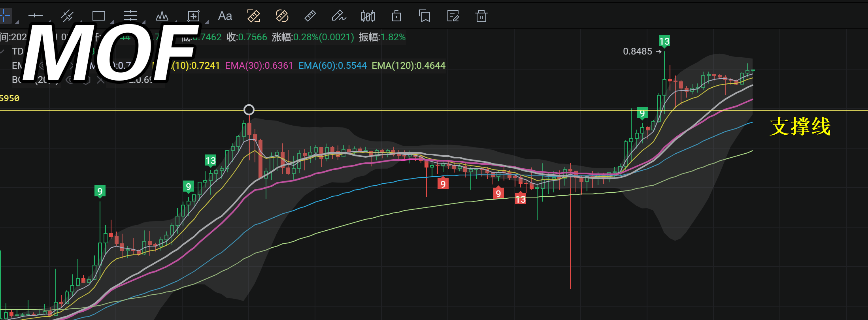Select the position box tool
Image resolution: width=868 pixels, height=320 pixels.
pyautogui.click(x=193, y=16)
